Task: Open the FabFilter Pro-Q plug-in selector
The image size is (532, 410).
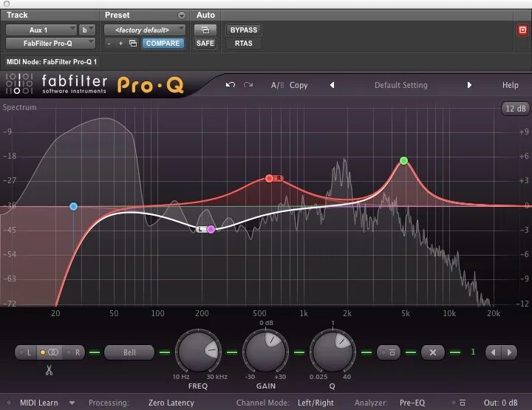Action: point(50,44)
